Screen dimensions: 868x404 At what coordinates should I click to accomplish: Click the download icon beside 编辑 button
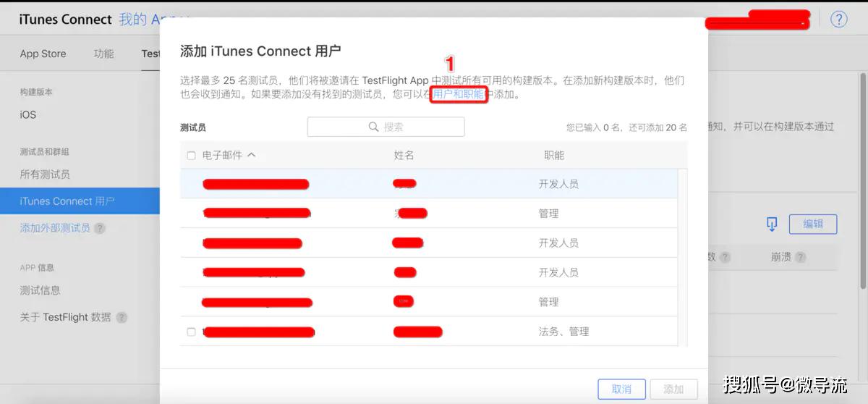coord(772,224)
